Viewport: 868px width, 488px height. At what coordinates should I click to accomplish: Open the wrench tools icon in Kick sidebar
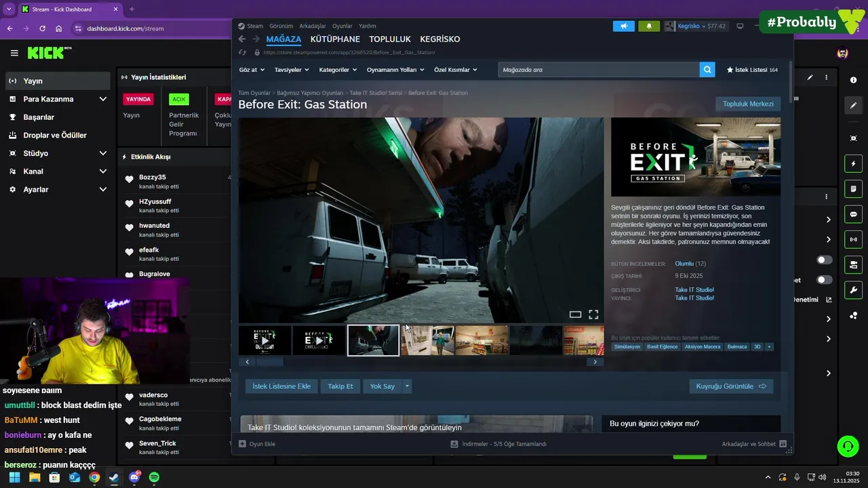853,290
